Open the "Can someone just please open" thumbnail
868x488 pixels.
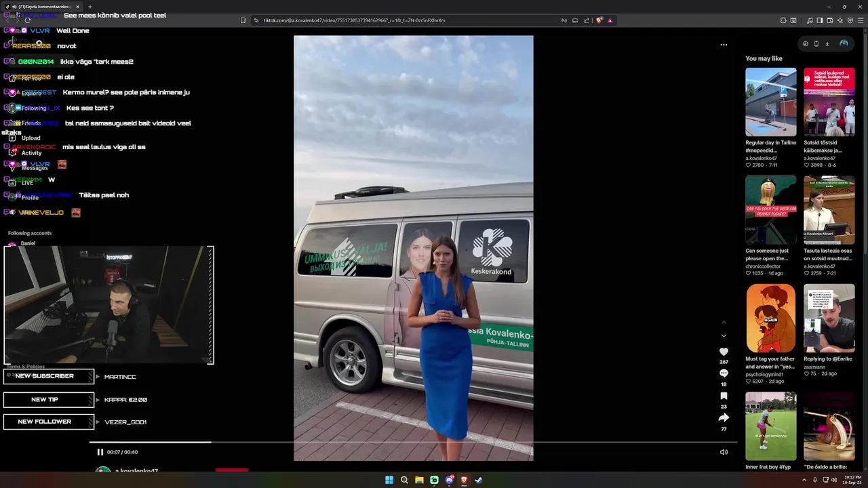coord(771,210)
